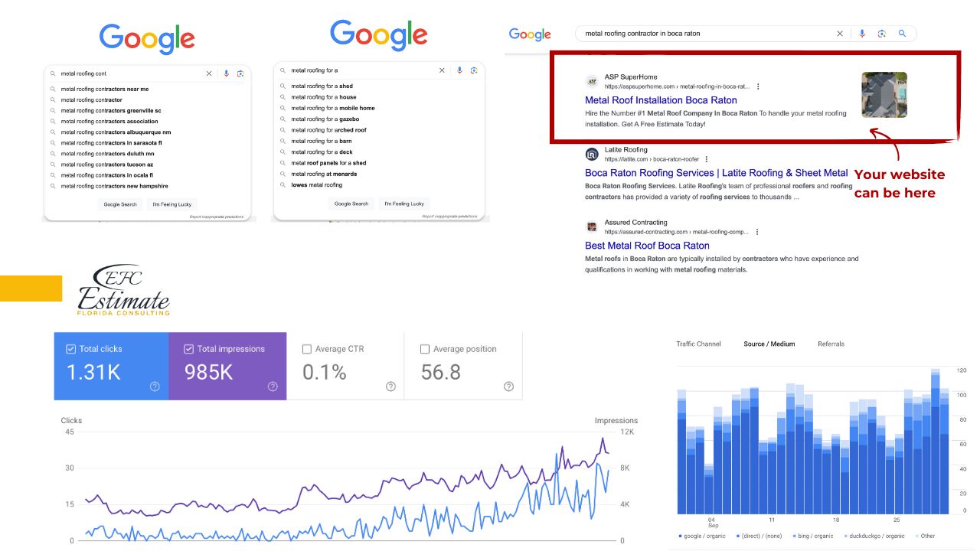Open 'Boca Raton Roofing Services | Latite Roofing' result
Screen dimensions: 980x551
tap(717, 173)
